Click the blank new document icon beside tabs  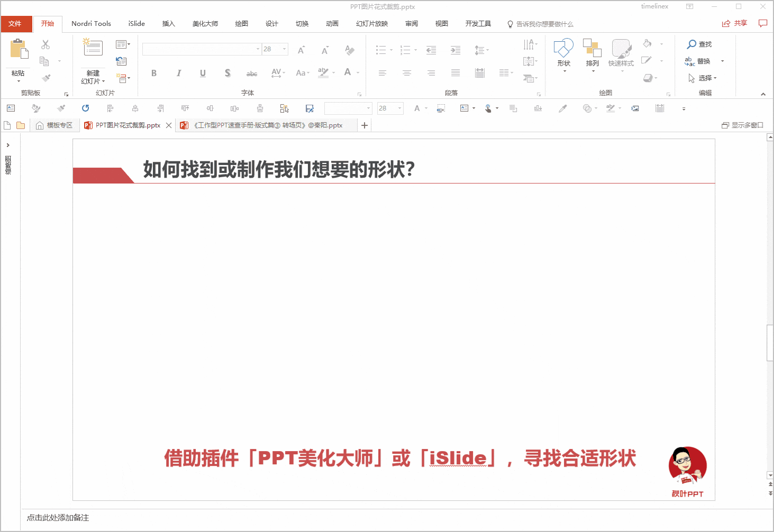click(x=7, y=125)
